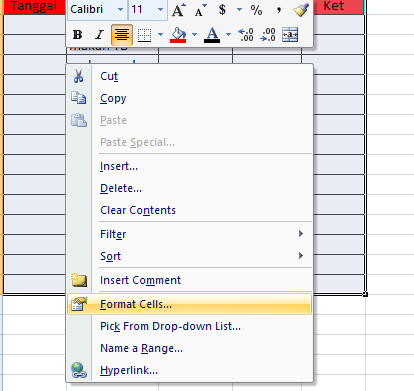The height and width of the screenshot is (391, 414).
Task: Apply the black Font Color
Action: pyautogui.click(x=212, y=35)
